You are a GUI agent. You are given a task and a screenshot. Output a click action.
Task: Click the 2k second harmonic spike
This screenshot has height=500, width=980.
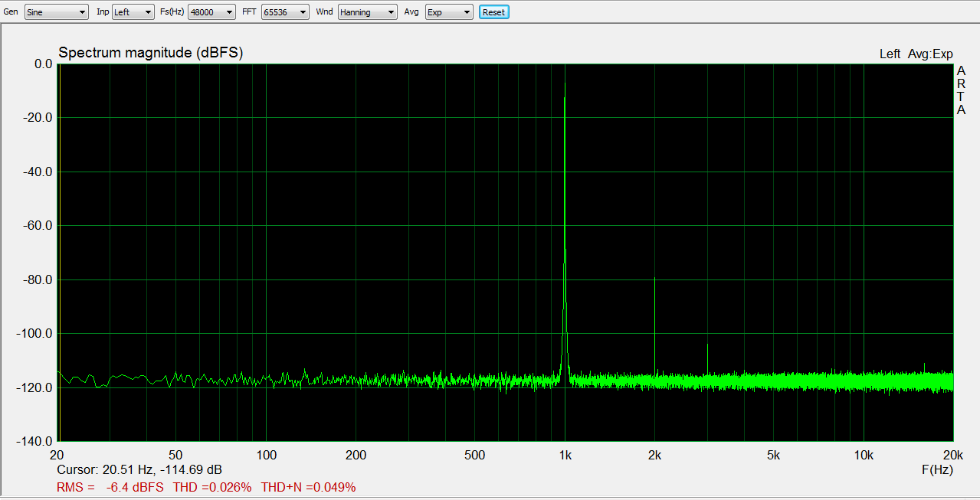tap(654, 325)
